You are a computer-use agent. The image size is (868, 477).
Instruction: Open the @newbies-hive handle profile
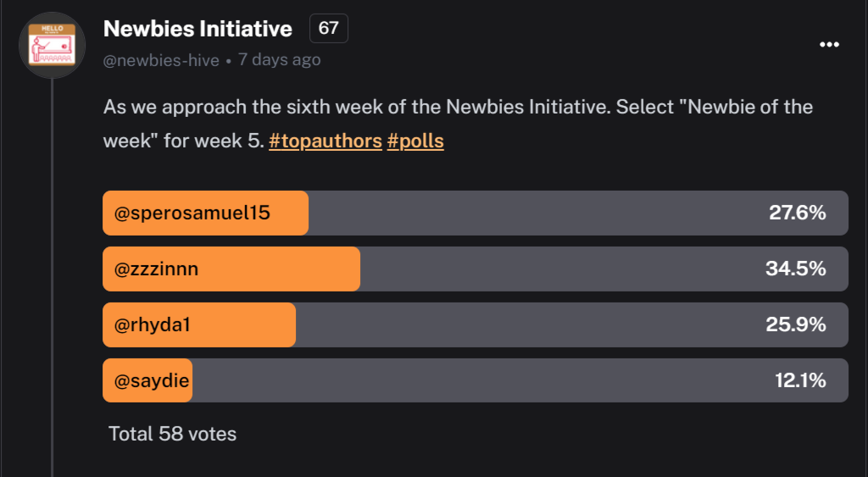161,60
